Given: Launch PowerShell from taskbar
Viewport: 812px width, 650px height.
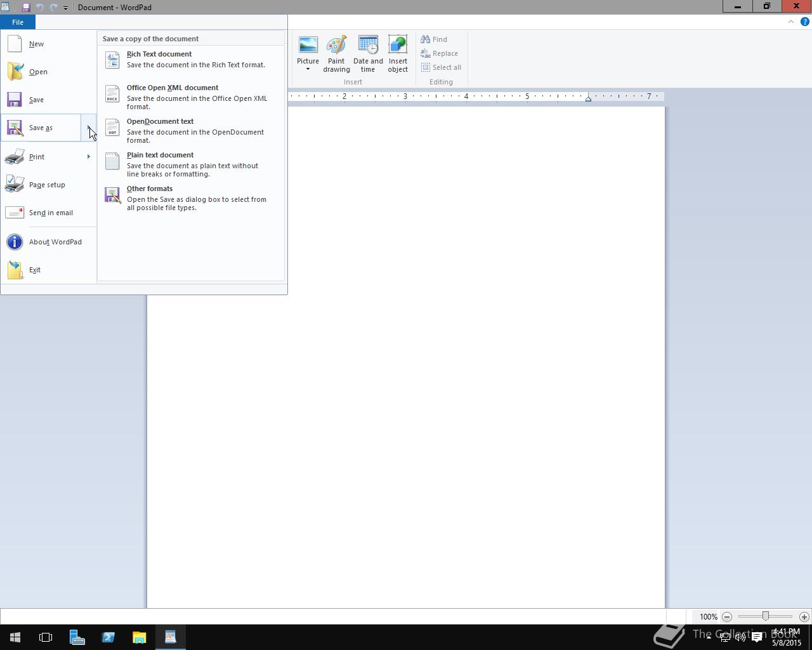Looking at the screenshot, I should point(108,637).
